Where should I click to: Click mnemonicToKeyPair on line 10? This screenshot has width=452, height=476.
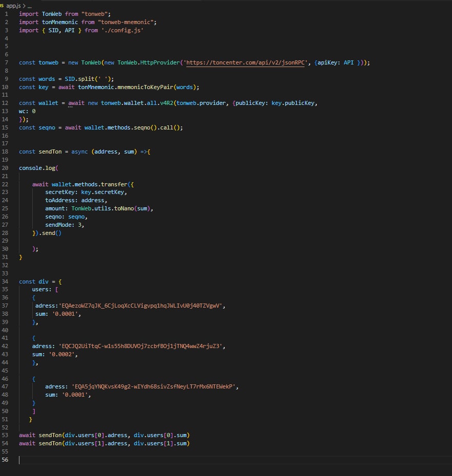[145, 87]
